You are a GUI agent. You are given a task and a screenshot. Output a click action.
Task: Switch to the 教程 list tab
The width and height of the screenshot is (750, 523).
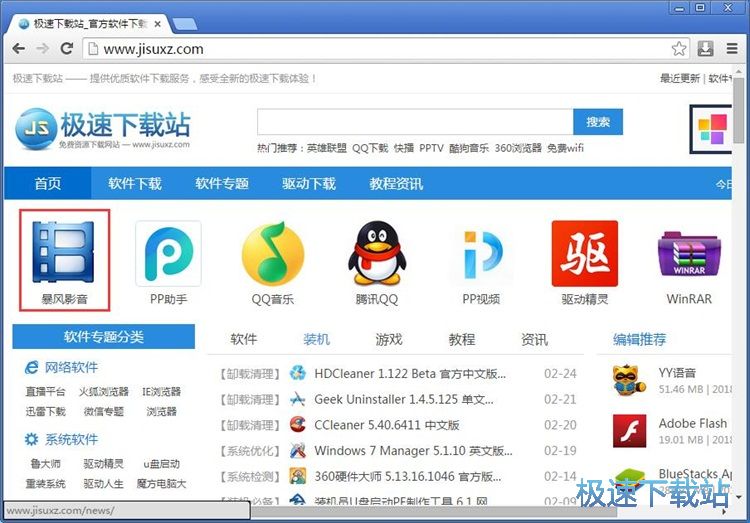point(462,339)
